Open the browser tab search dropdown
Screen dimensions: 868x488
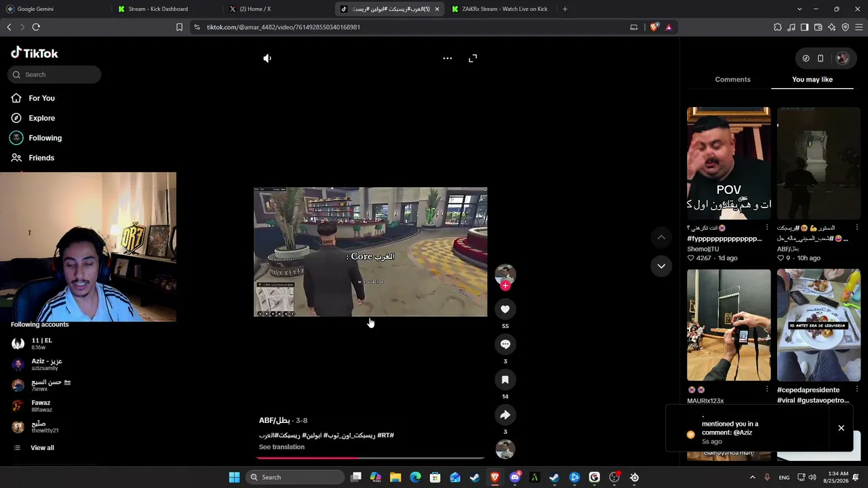pyautogui.click(x=800, y=9)
